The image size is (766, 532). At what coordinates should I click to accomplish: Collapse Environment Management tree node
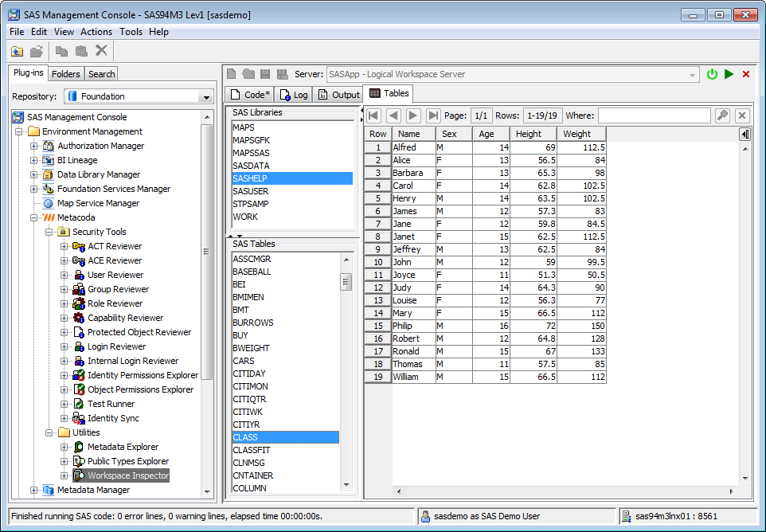pyautogui.click(x=18, y=131)
